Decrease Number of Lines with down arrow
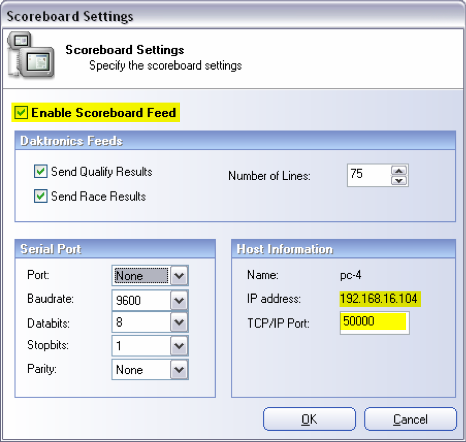The image size is (466, 442). pyautogui.click(x=399, y=180)
